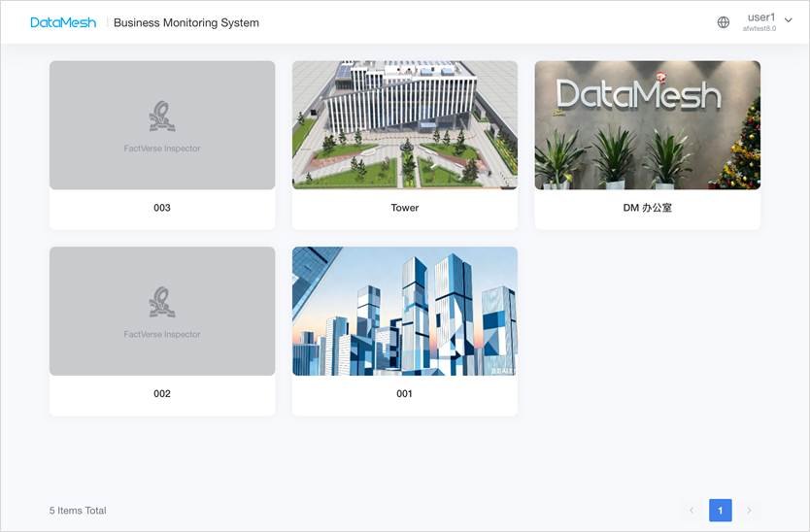Expand the user1 account dropdown arrow
Screen dimensions: 810x532
click(x=788, y=20)
